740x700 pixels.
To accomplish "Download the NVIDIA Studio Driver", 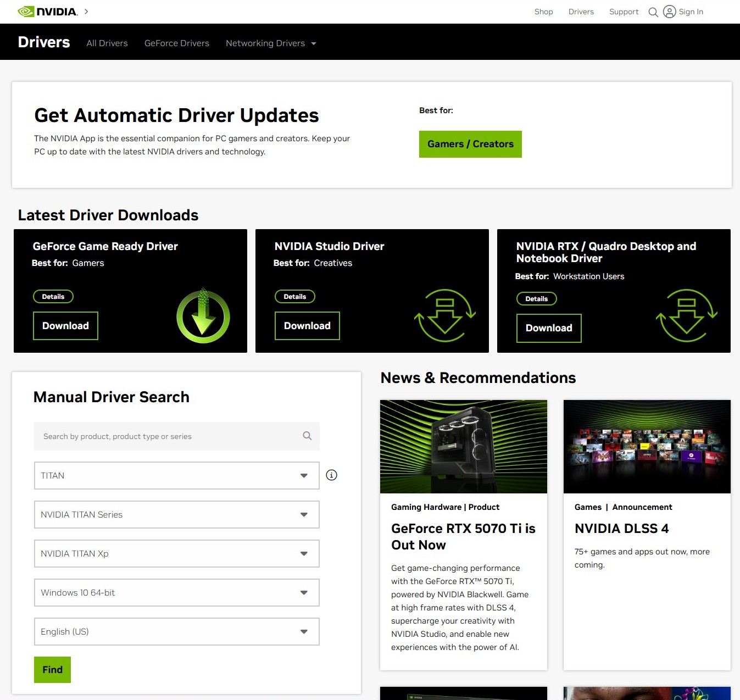I will [x=307, y=326].
